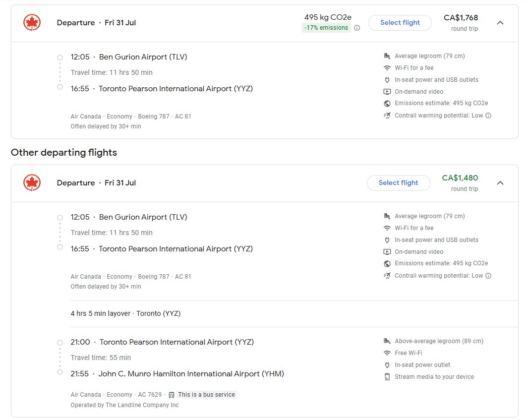Click 'Stream media to your device' text
Screen dimensions: 527x420
[434, 377]
